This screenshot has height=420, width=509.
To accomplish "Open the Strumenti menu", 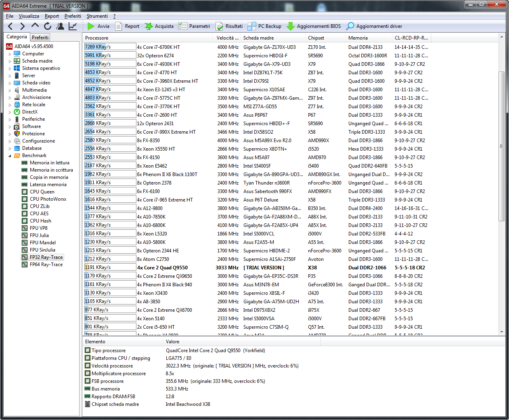I will [97, 16].
